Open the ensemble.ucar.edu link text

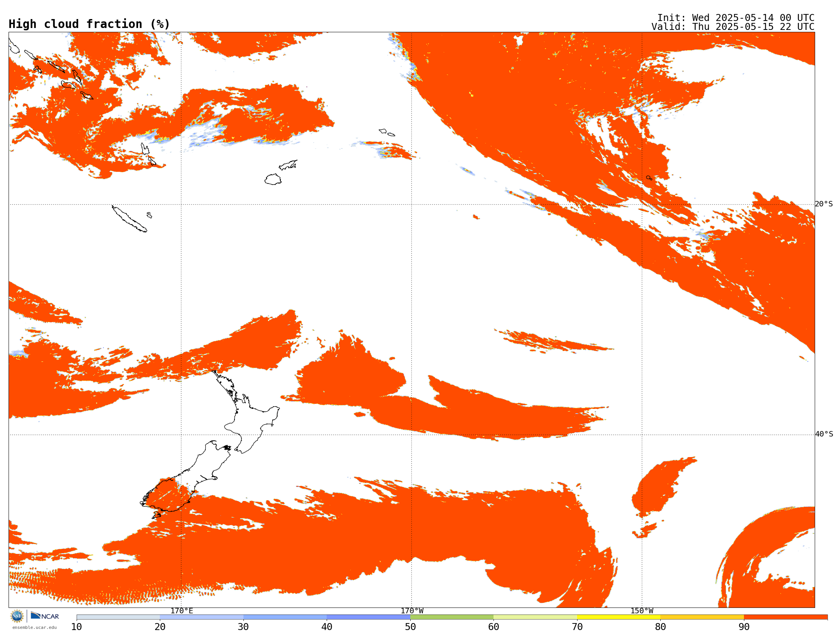tap(34, 627)
